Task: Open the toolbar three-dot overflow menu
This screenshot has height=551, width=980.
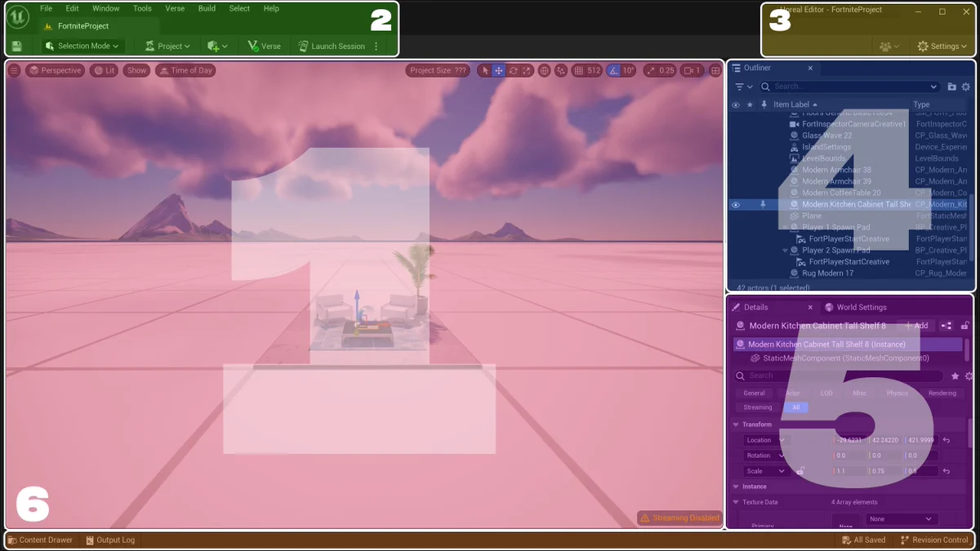Action: (376, 47)
